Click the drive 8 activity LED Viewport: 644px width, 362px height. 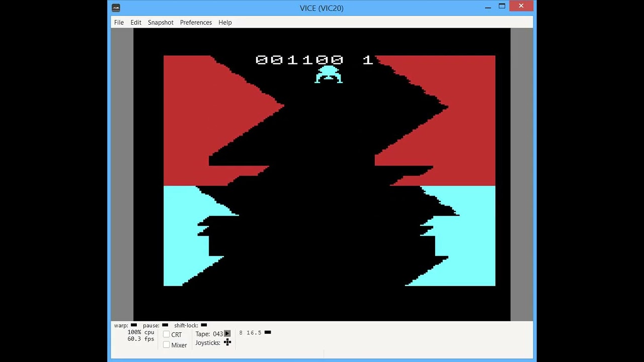[268, 332]
